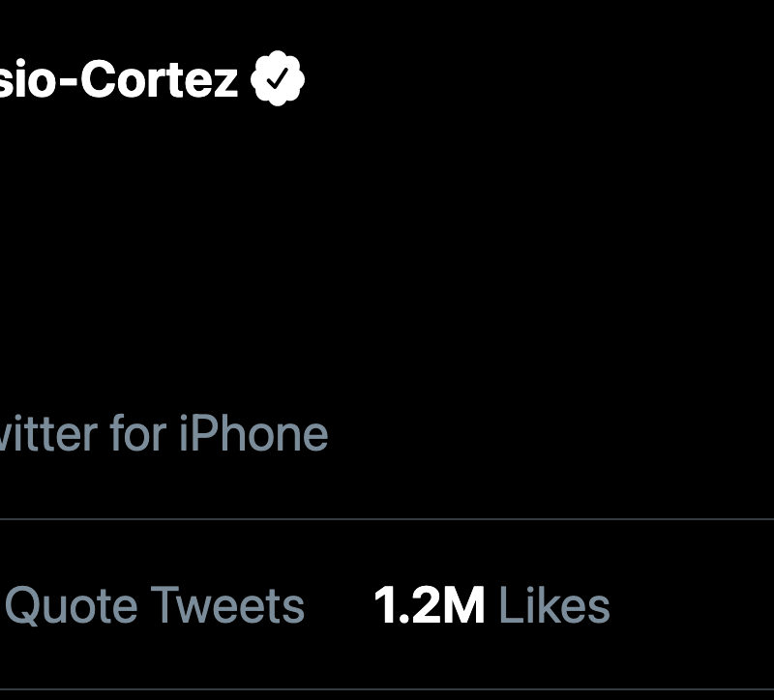Click the bold 1.2M count

pyautogui.click(x=429, y=606)
